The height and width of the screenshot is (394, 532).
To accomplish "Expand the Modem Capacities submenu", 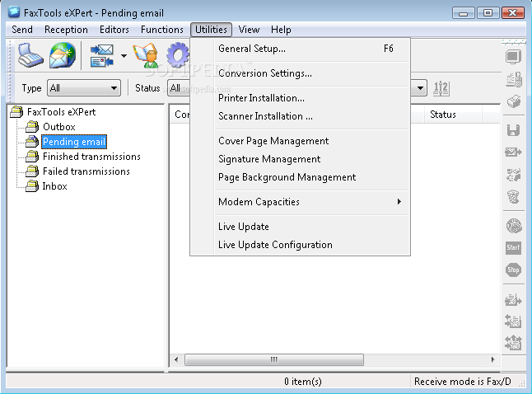I will pyautogui.click(x=312, y=202).
